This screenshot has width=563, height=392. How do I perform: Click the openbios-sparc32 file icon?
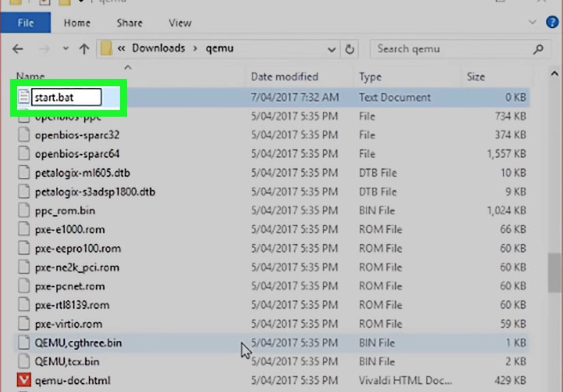pyautogui.click(x=24, y=135)
